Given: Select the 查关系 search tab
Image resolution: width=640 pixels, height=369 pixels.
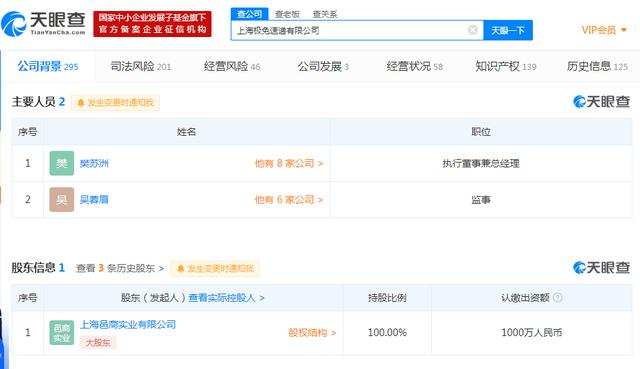Looking at the screenshot, I should click(325, 14).
